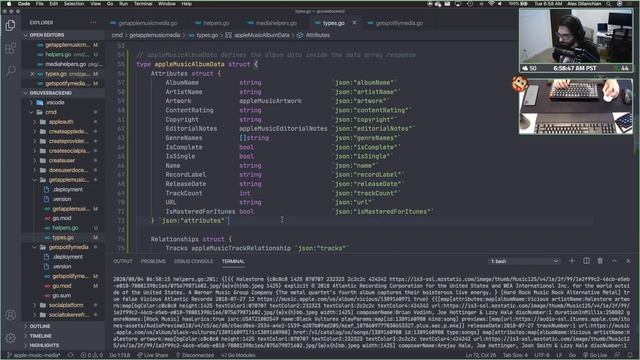Viewport: 640px width, 360px height.
Task: Split the terminal pane
Action: click(586, 261)
